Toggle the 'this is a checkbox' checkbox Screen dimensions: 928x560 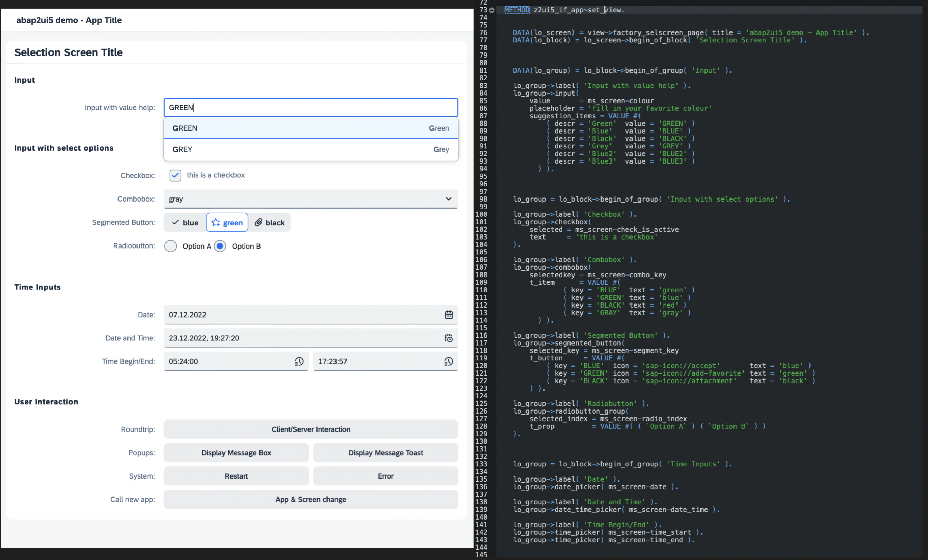tap(175, 175)
